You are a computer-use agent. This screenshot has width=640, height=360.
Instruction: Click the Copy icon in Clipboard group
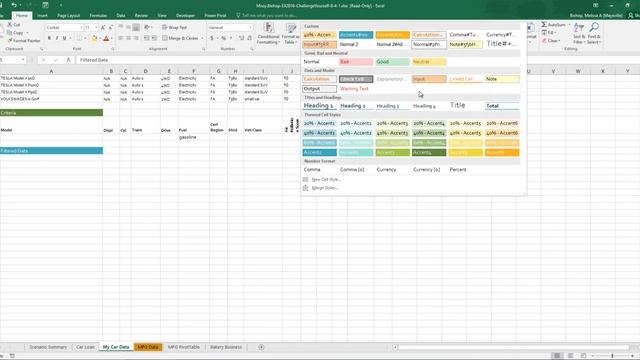(10, 32)
